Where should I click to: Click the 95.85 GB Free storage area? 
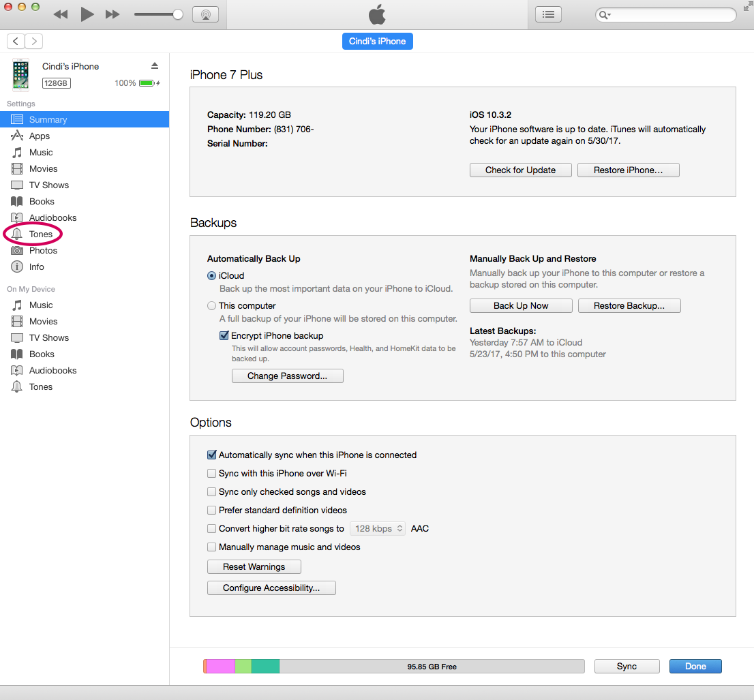tap(432, 667)
